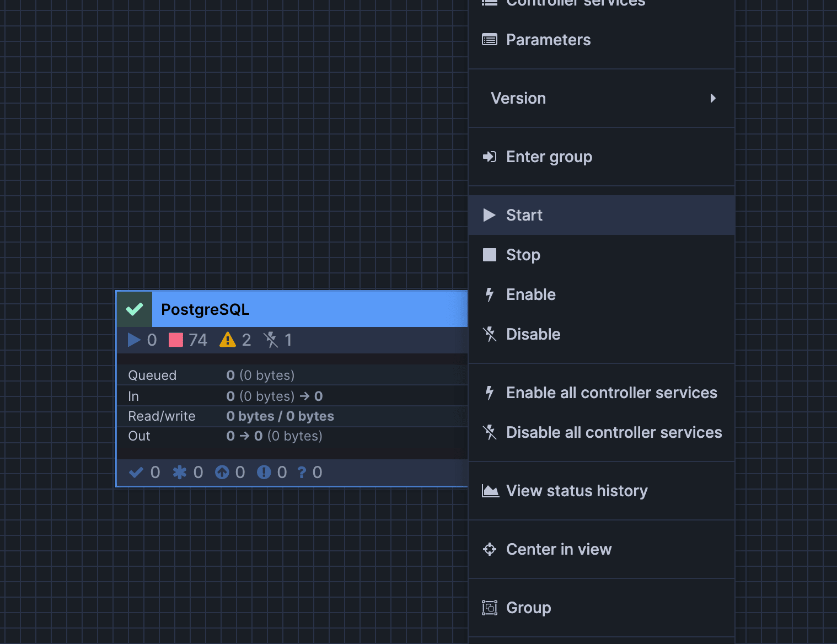
Task: Choose Center in view option
Action: 601,549
